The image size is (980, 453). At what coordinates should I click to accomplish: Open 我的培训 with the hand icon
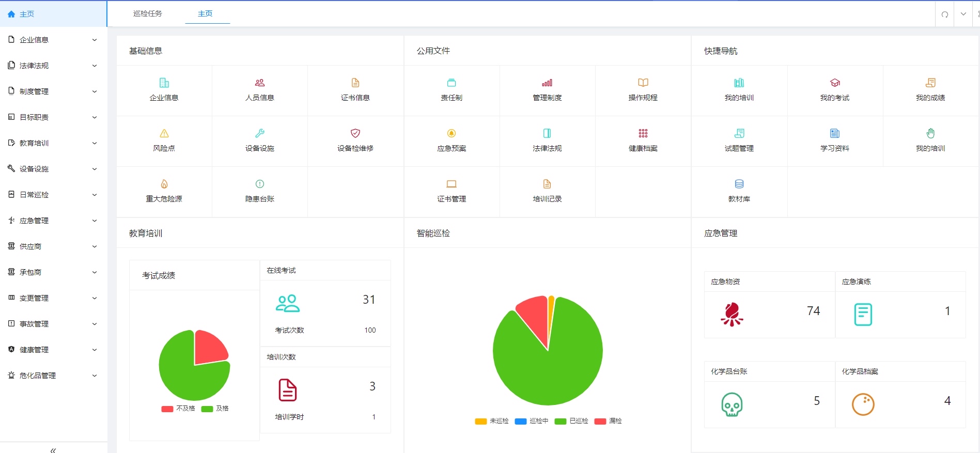point(930,133)
